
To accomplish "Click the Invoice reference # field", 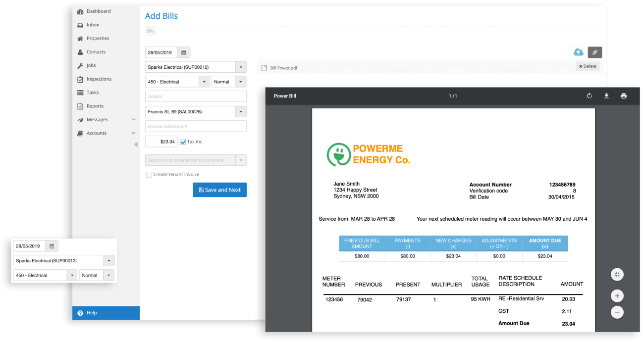I will click(196, 126).
